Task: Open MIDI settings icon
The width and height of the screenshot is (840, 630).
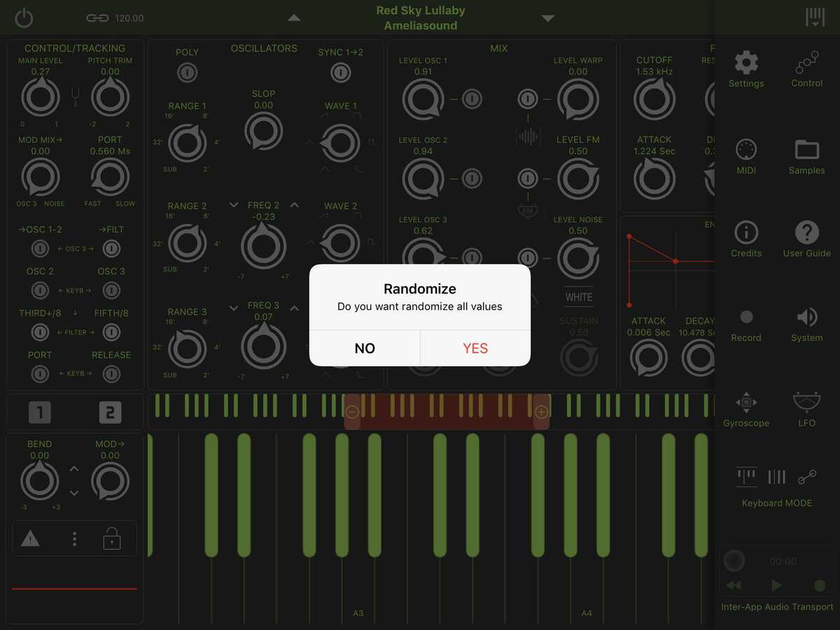Action: (746, 150)
